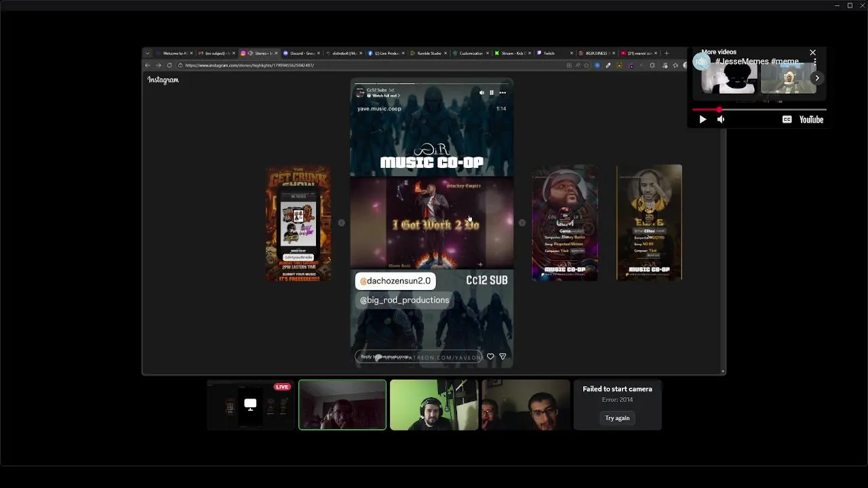
Task: Seek the YouTube red progress bar
Action: click(x=759, y=109)
